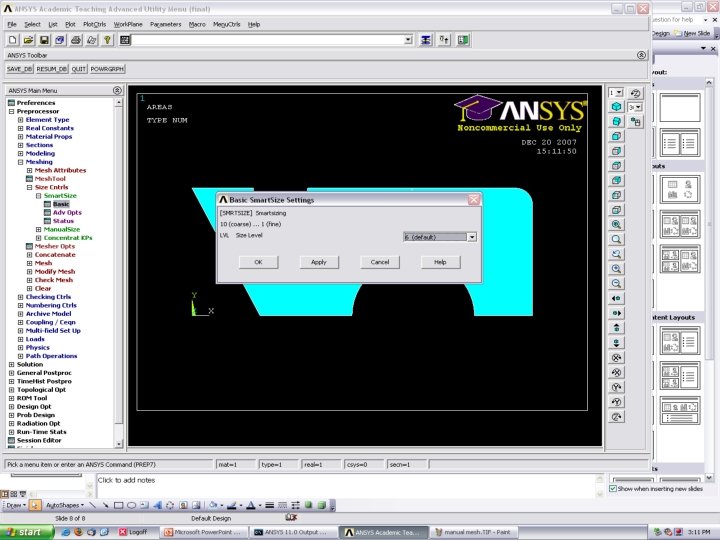Click the Fit View magnifier icon

point(617,225)
